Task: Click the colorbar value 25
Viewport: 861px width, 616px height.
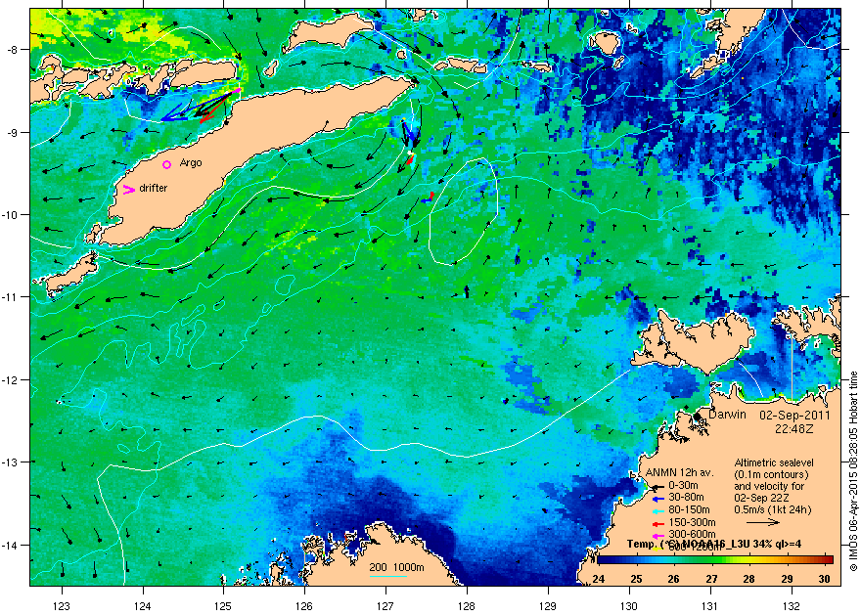Action: [636, 579]
